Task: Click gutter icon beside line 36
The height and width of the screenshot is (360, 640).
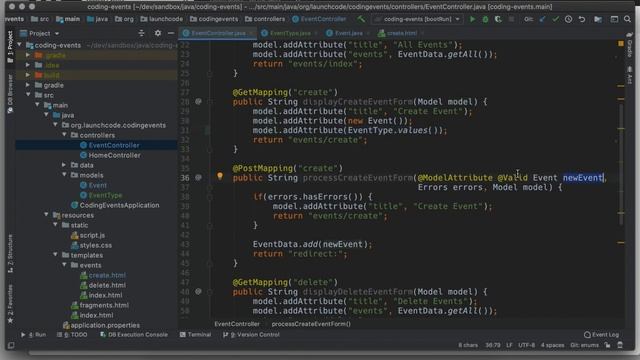Action: coord(198,178)
